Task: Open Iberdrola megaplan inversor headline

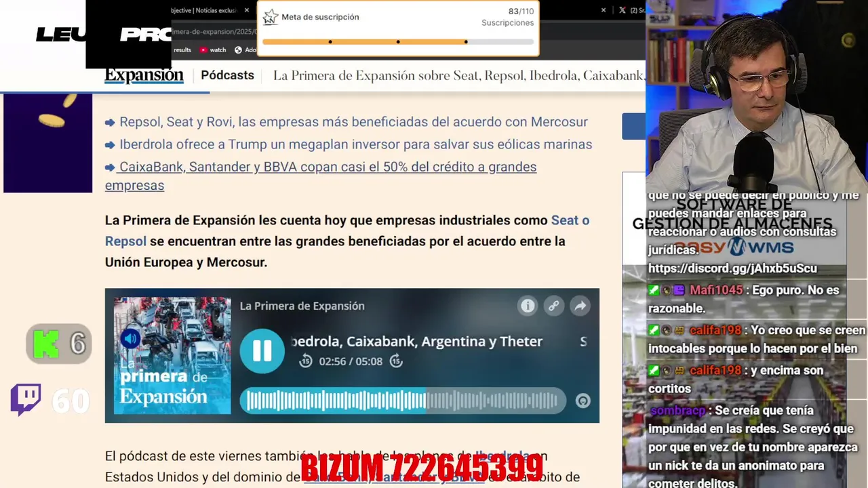Action: (355, 144)
